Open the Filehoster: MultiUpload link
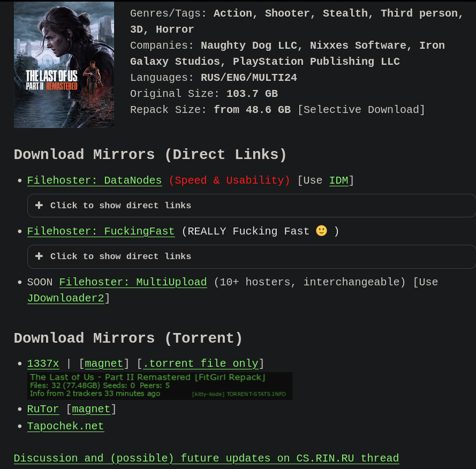Screen dimensions: 476x469 (x=133, y=282)
